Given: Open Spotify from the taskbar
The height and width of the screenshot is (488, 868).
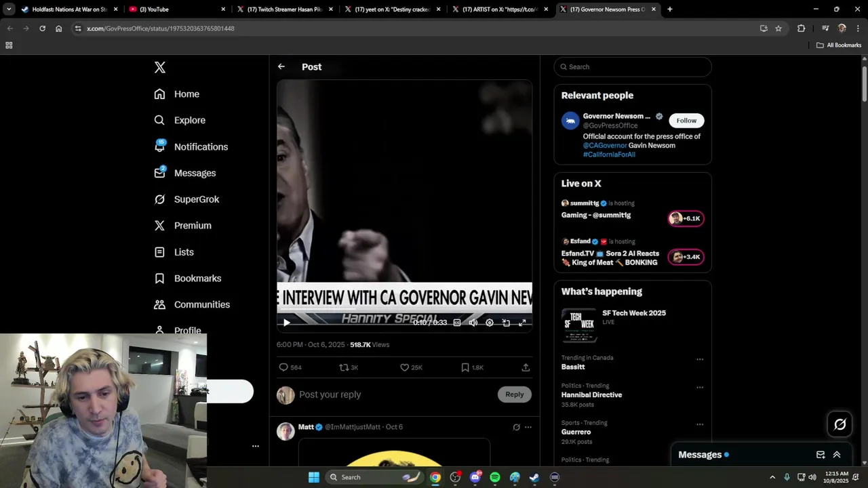Looking at the screenshot, I should [495, 477].
